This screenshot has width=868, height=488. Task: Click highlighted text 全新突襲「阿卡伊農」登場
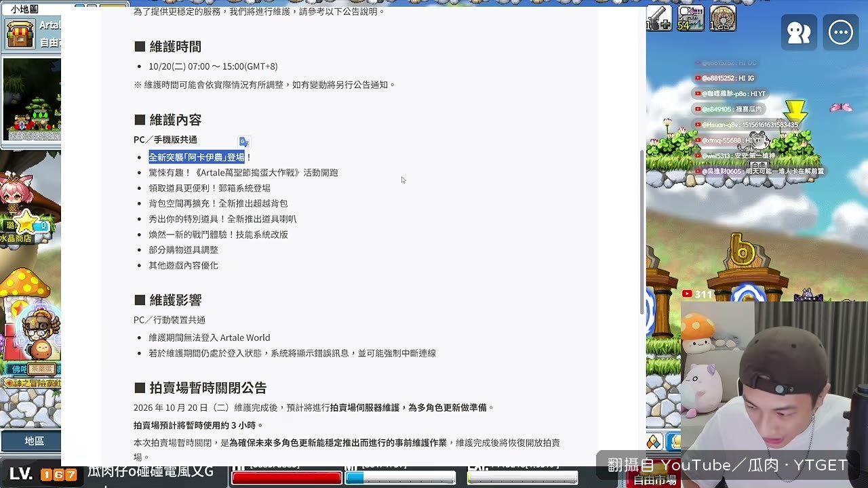[x=197, y=157]
